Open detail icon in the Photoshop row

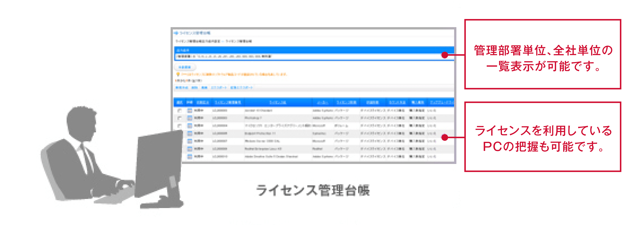190,118
